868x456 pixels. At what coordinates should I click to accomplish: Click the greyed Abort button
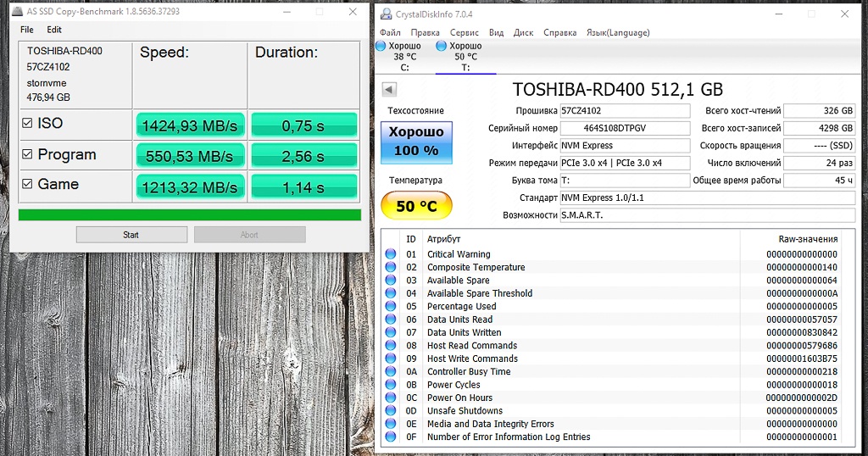[250, 235]
